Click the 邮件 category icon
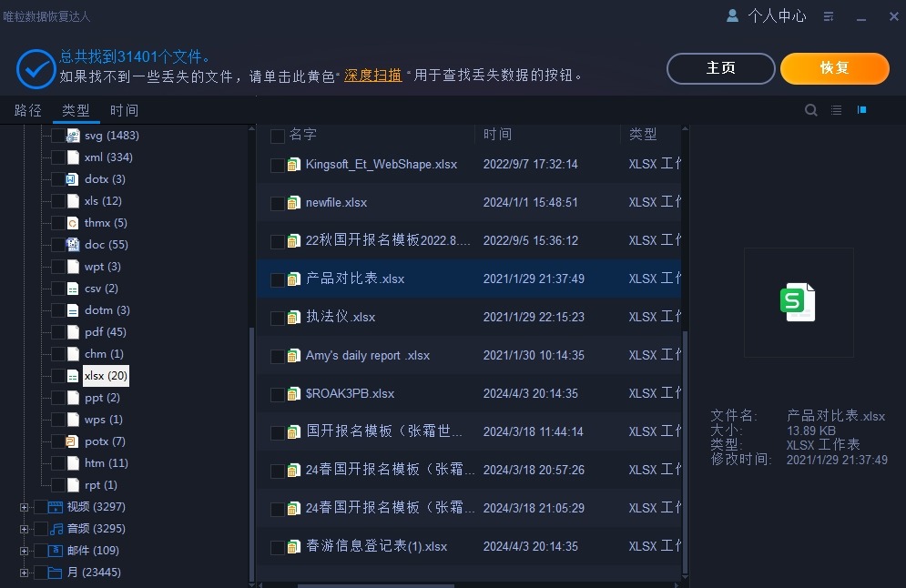This screenshot has height=588, width=906. (56, 551)
